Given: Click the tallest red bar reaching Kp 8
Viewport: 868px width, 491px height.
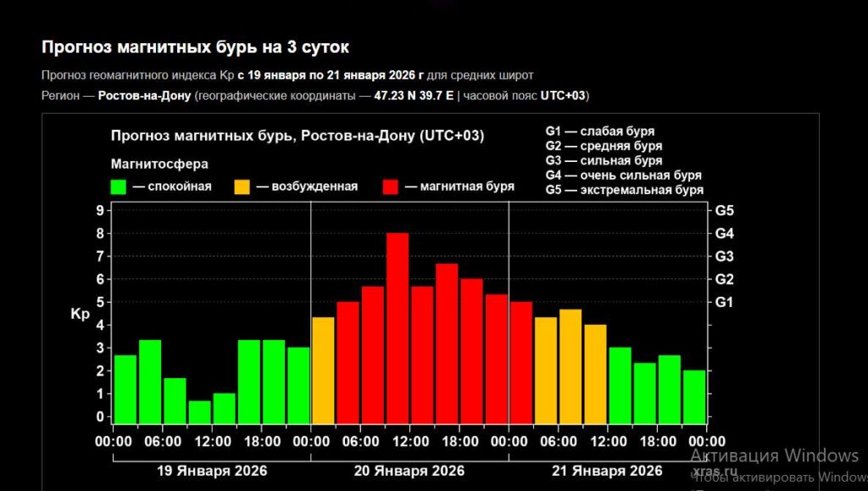Looking at the screenshot, I should pyautogui.click(x=398, y=327).
